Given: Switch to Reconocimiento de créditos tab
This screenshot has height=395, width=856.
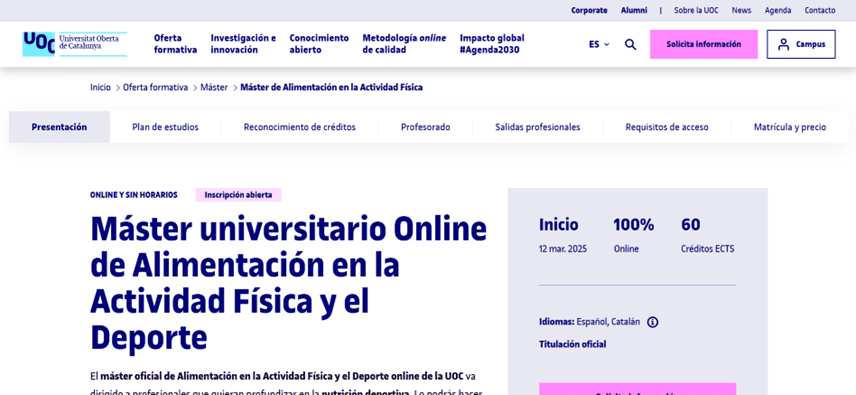Looking at the screenshot, I should tap(300, 127).
